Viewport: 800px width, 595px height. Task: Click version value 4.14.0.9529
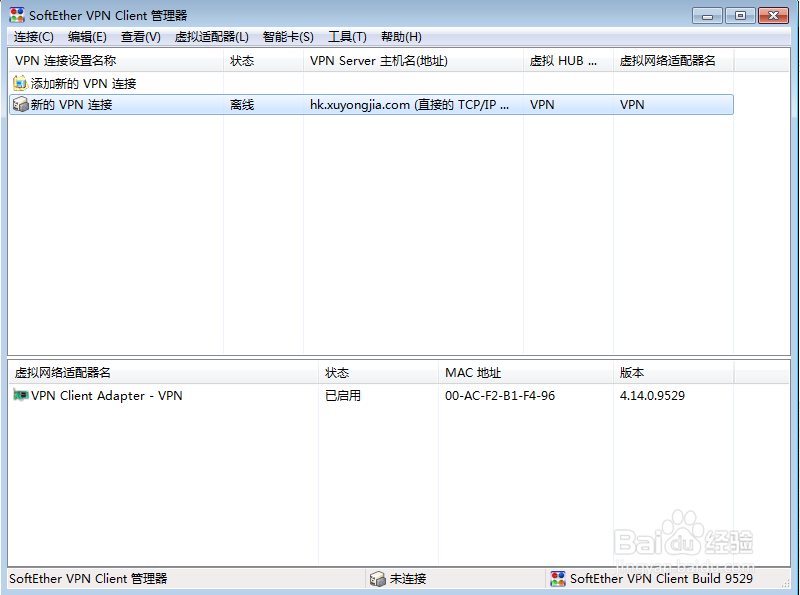click(652, 395)
